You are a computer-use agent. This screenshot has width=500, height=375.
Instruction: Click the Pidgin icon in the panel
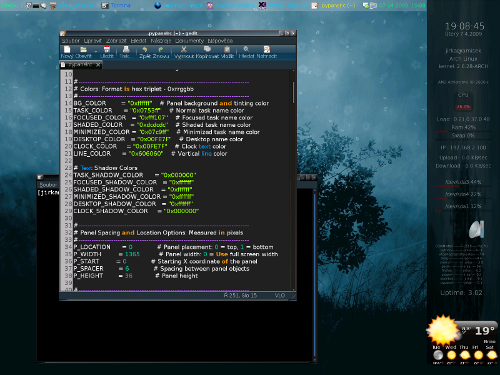click(x=210, y=5)
